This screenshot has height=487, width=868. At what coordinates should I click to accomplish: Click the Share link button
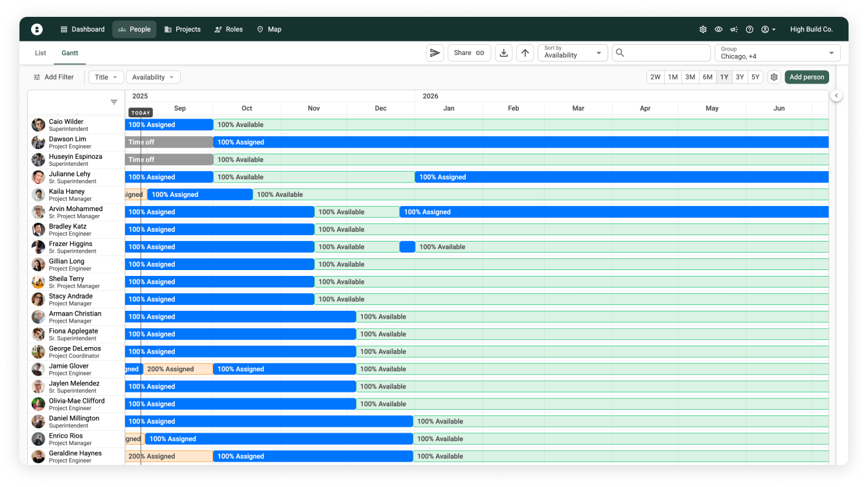coord(469,53)
